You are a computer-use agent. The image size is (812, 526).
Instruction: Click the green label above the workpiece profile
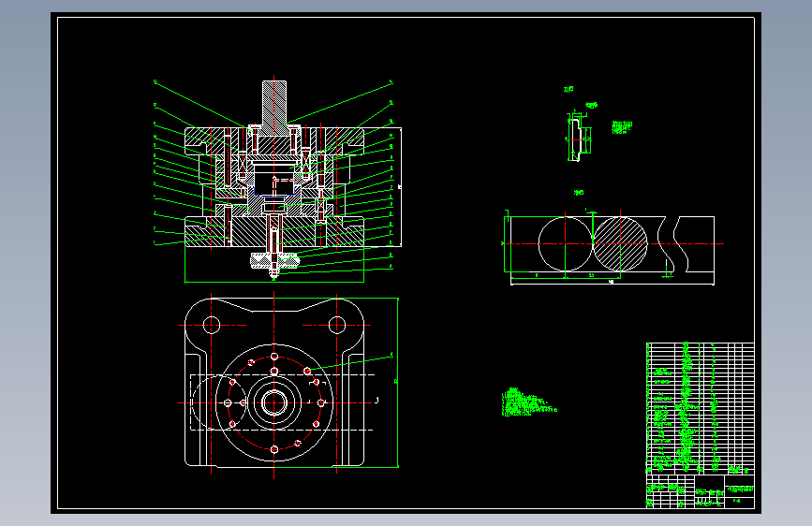coord(568,90)
